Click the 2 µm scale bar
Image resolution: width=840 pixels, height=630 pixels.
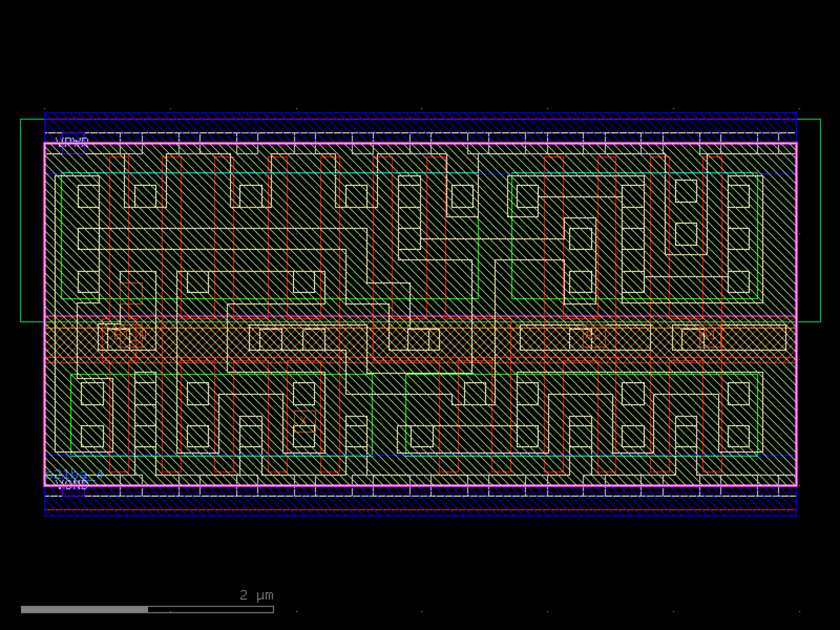[x=147, y=609]
